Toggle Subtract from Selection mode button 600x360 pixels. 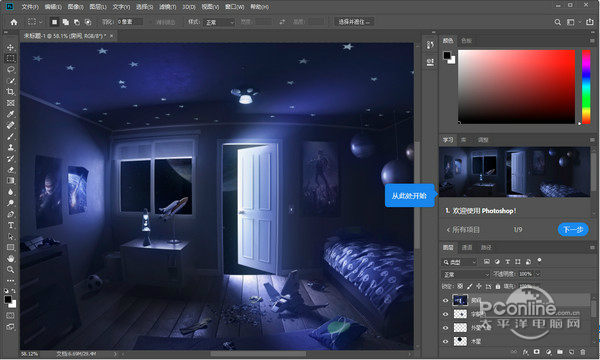[x=77, y=22]
